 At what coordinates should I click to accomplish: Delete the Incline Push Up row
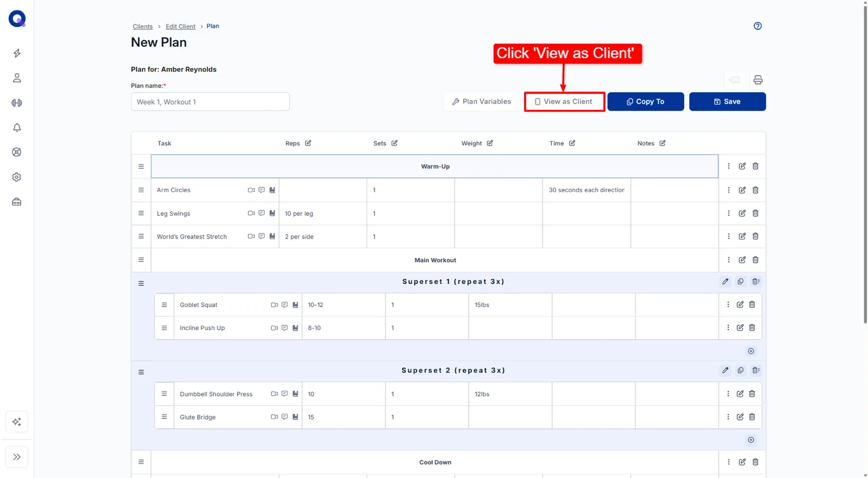pyautogui.click(x=752, y=328)
